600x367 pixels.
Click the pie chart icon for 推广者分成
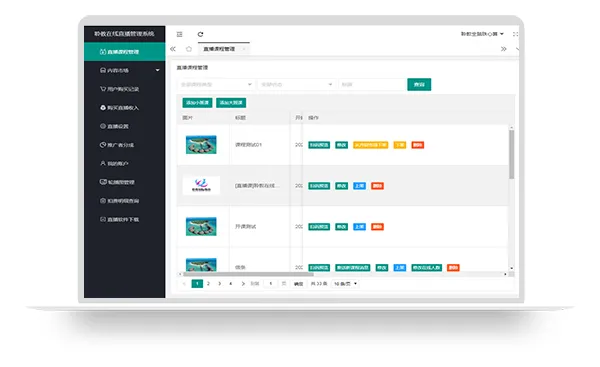[103, 145]
